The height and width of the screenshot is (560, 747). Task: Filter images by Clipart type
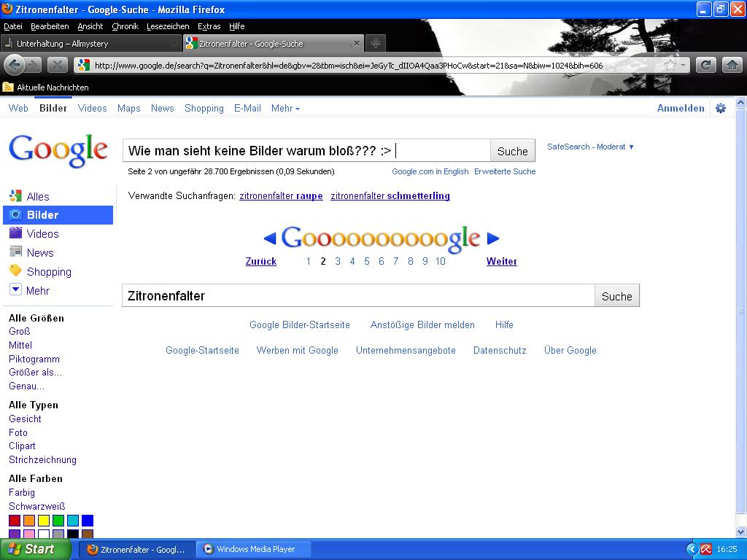(x=22, y=446)
